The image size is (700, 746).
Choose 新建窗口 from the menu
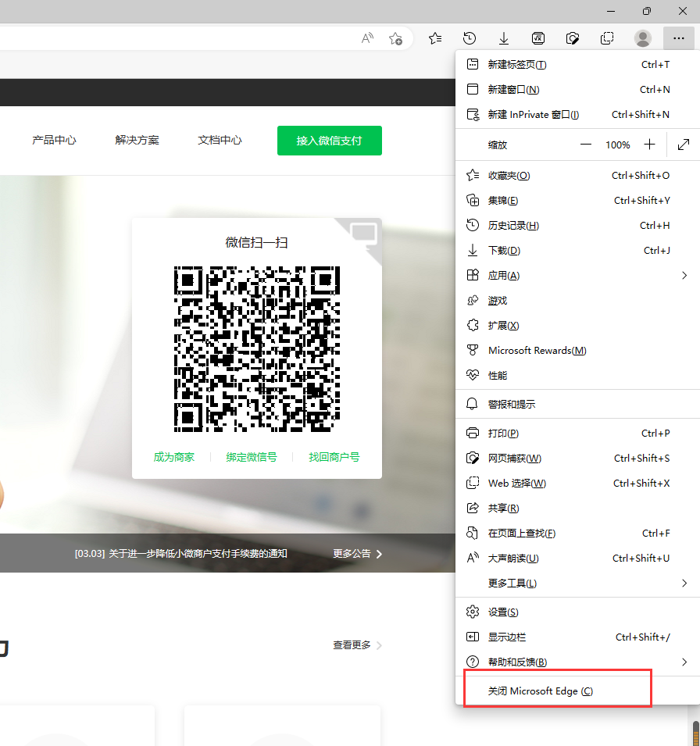pos(577,90)
